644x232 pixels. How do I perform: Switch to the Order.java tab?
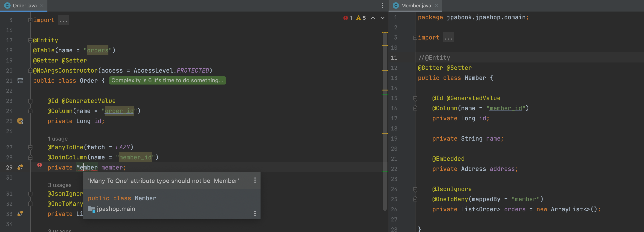(24, 6)
